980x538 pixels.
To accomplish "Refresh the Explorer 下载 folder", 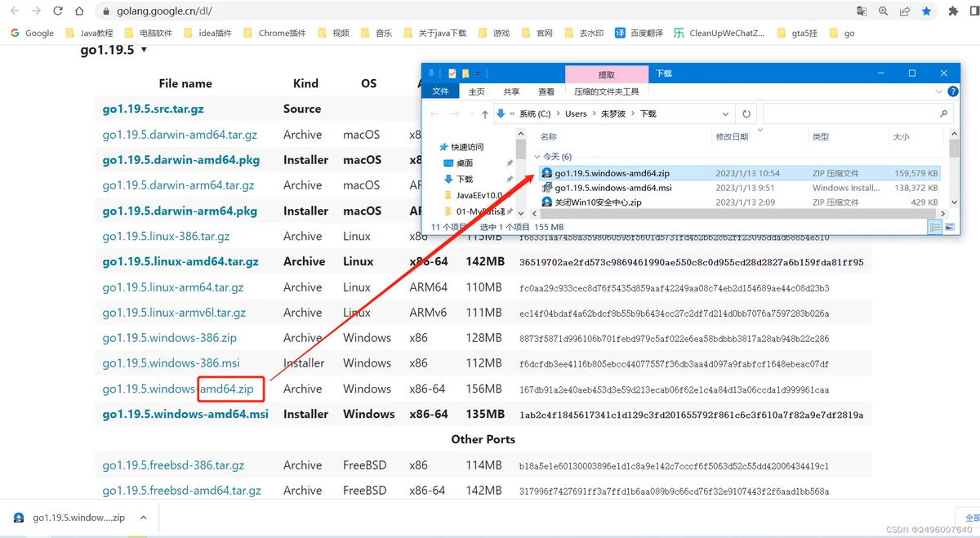I will (x=746, y=114).
